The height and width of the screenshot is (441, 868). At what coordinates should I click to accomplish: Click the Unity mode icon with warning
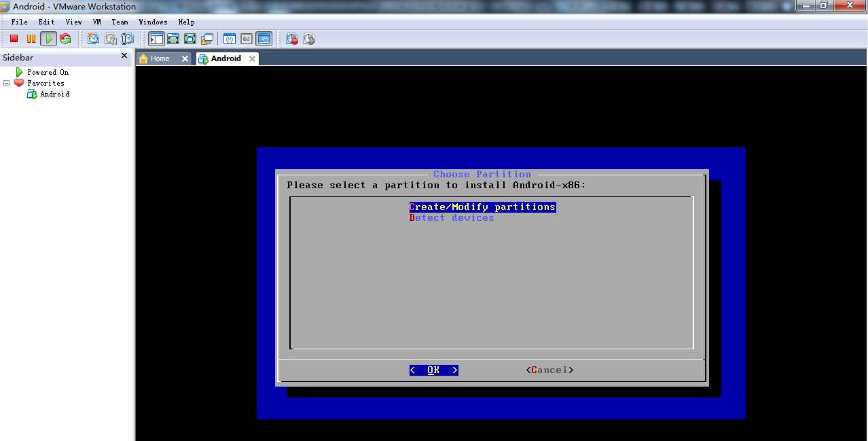[x=207, y=39]
